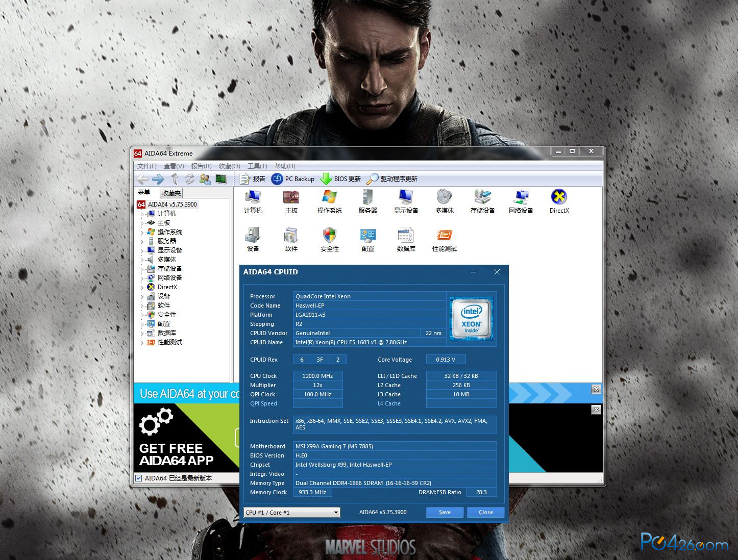Select DirectX in the left tree

pos(167,287)
